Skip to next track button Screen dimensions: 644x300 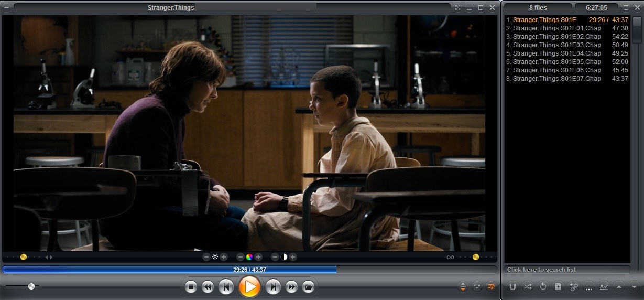click(x=273, y=287)
